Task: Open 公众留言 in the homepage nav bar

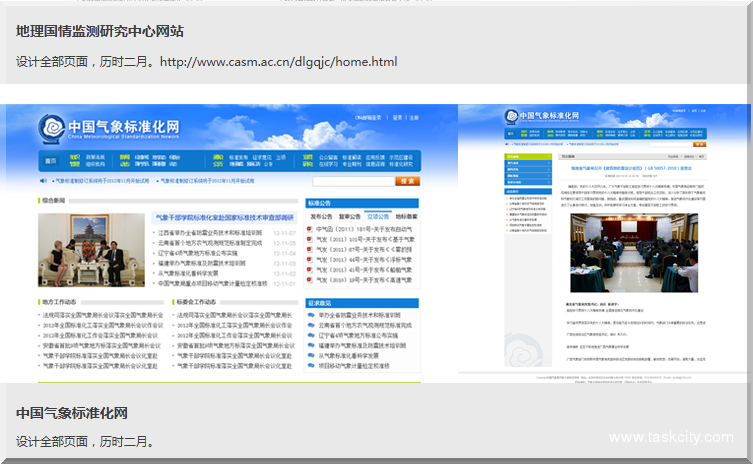Action: 328,157
